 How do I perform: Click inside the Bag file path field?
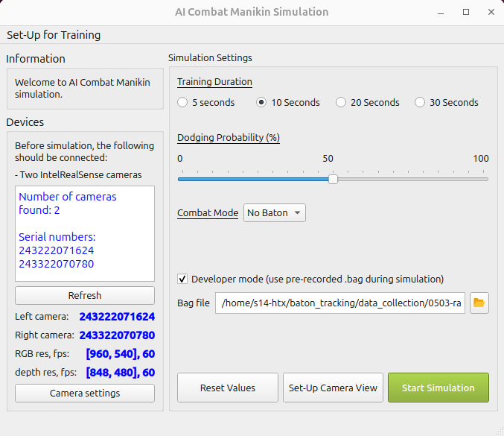pos(340,303)
